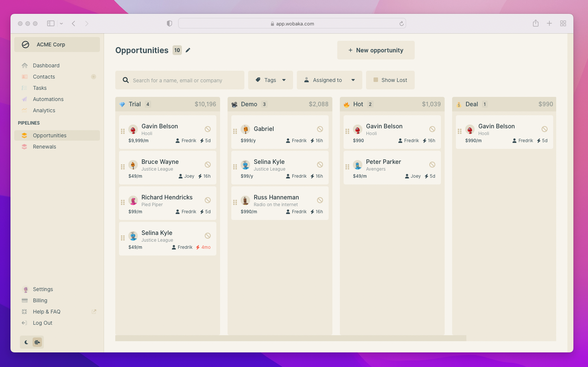The image size is (588, 367).
Task: Click Joey assignee on Bruce Wayne card
Action: tap(186, 176)
